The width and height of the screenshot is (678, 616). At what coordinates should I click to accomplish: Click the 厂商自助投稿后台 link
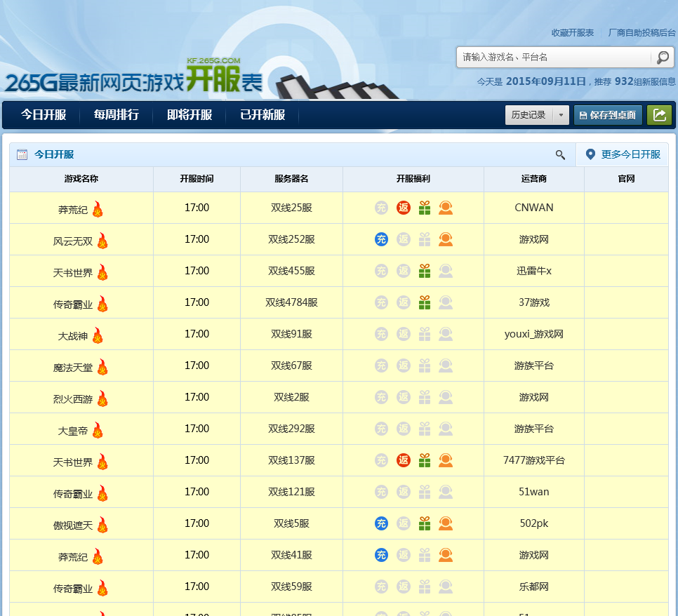coord(642,33)
